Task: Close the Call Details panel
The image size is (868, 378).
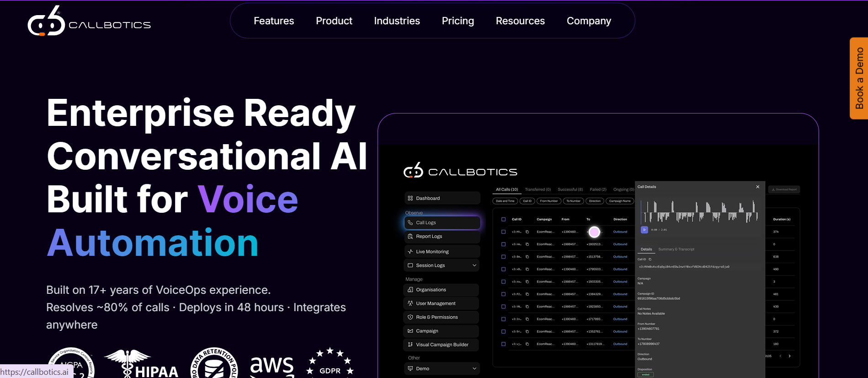Action: tap(757, 187)
